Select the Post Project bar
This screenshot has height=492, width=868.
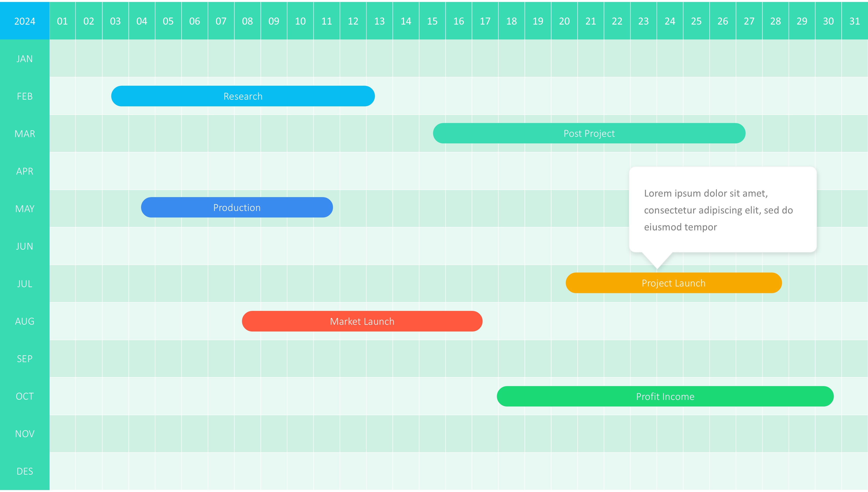[x=589, y=134]
